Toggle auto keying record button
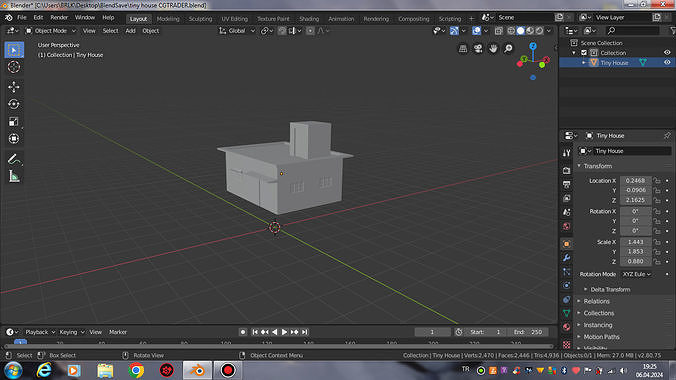The image size is (676, 380). 243,332
